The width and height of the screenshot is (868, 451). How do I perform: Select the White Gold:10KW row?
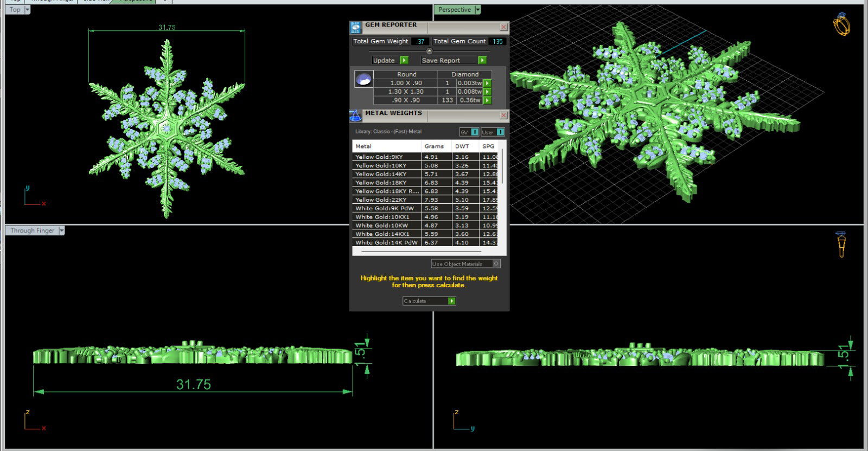click(x=425, y=225)
